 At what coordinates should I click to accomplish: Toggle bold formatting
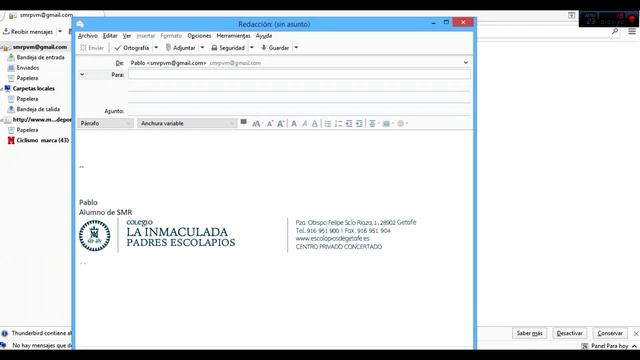pyautogui.click(x=294, y=124)
